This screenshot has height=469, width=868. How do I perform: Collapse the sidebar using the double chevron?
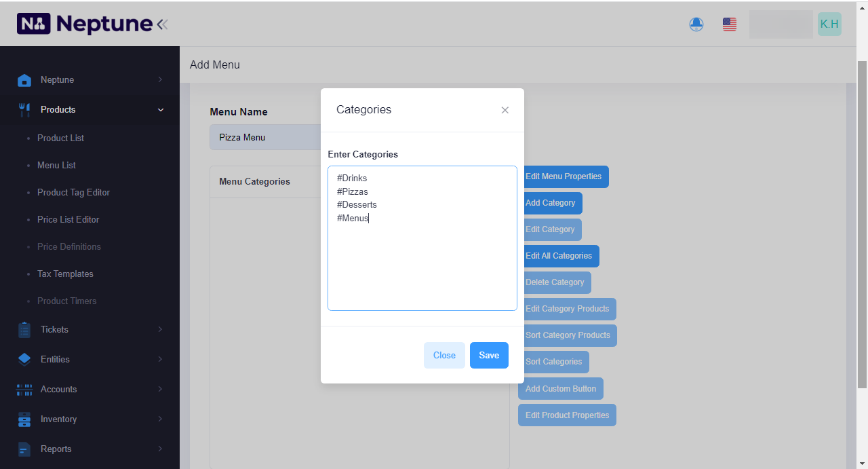coord(162,24)
